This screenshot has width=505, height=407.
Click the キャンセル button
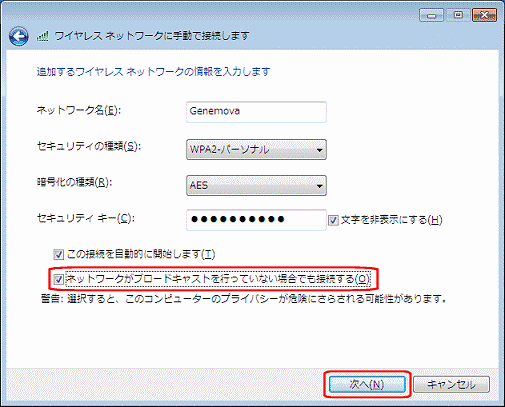pyautogui.click(x=451, y=385)
